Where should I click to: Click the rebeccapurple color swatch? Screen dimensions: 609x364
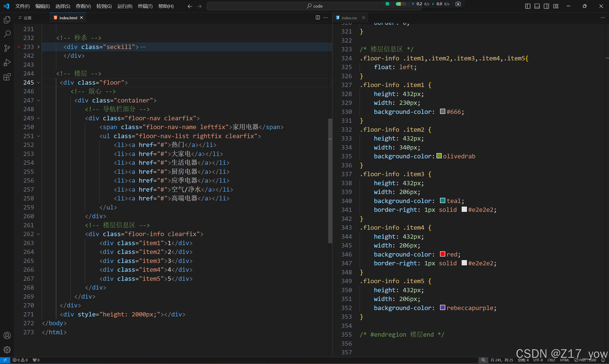click(442, 308)
